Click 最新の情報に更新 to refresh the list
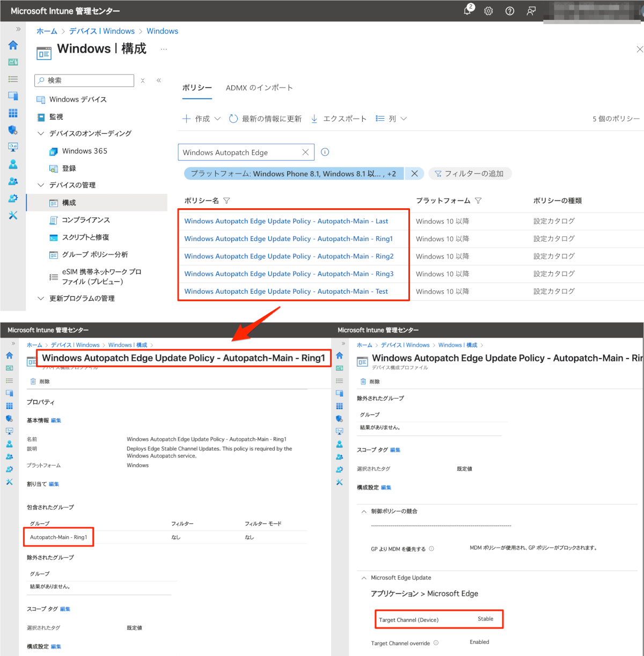The height and width of the screenshot is (656, 644). 265,119
